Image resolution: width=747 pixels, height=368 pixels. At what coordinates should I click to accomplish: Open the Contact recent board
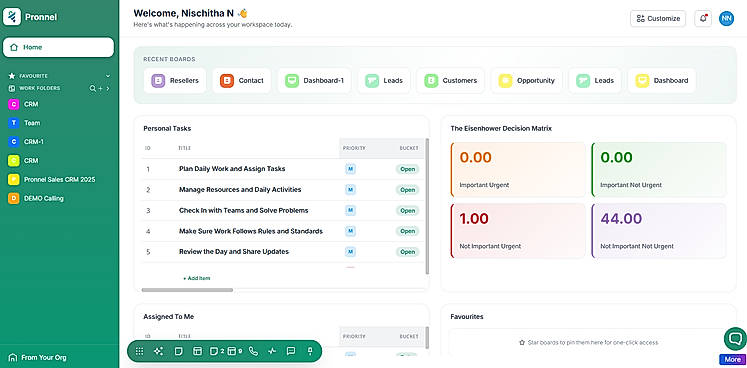click(x=242, y=81)
